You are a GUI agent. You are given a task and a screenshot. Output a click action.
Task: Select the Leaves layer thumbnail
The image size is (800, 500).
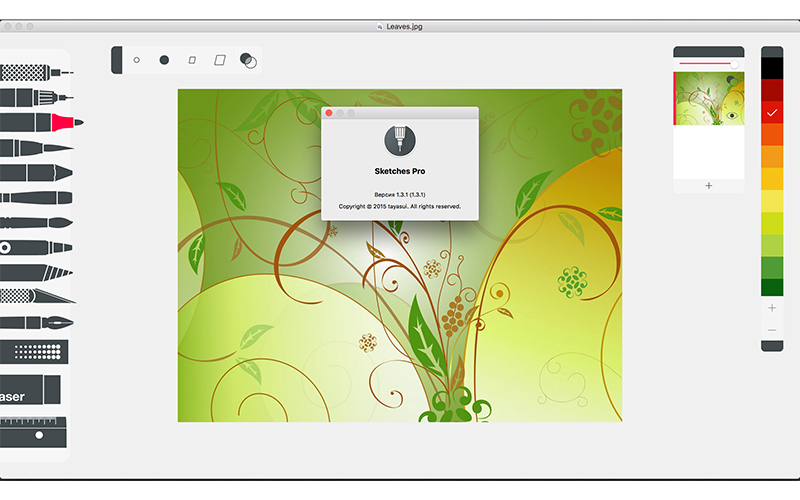709,98
